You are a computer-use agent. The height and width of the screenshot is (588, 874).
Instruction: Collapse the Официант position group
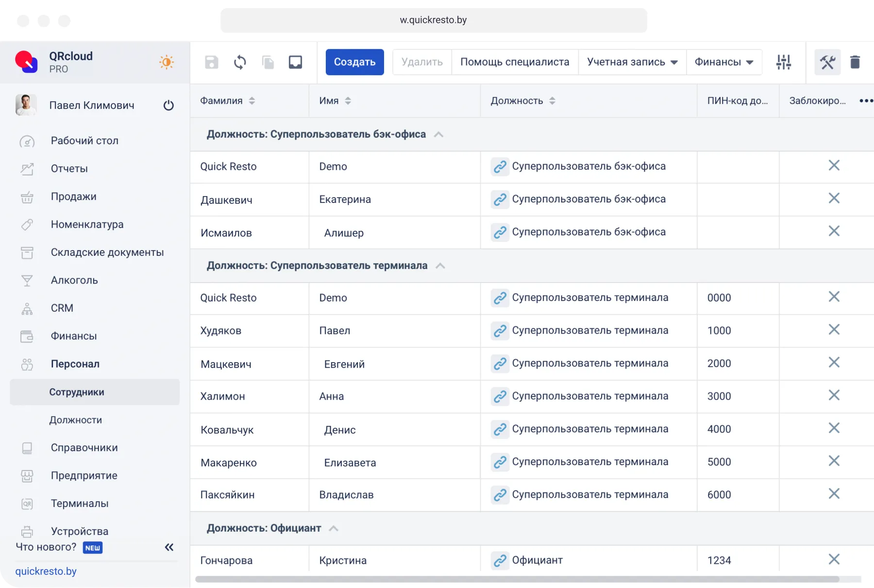(x=334, y=528)
